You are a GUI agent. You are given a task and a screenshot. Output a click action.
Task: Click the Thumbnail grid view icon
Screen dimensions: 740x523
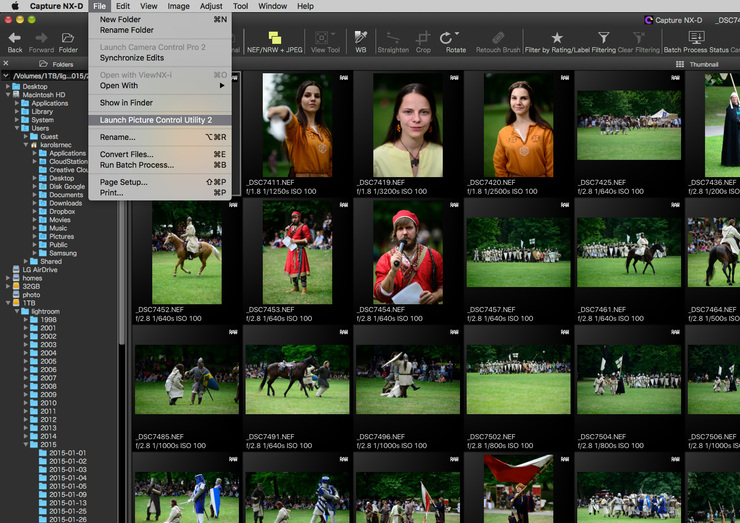[x=680, y=64]
